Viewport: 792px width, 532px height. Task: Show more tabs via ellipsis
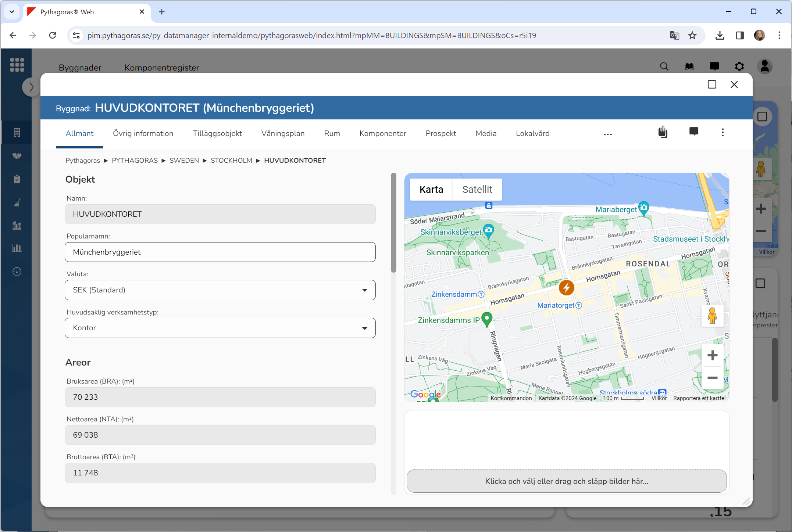[x=608, y=134]
